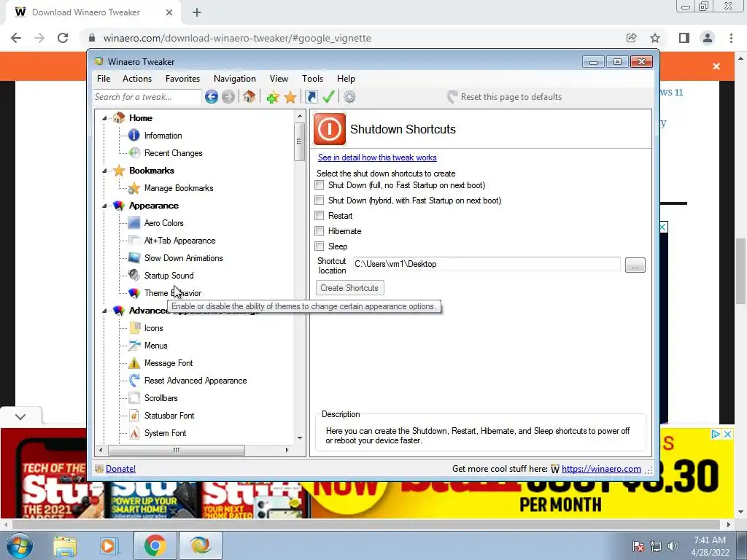Enable the Restart shortcut checkbox
747x560 pixels.
320,216
